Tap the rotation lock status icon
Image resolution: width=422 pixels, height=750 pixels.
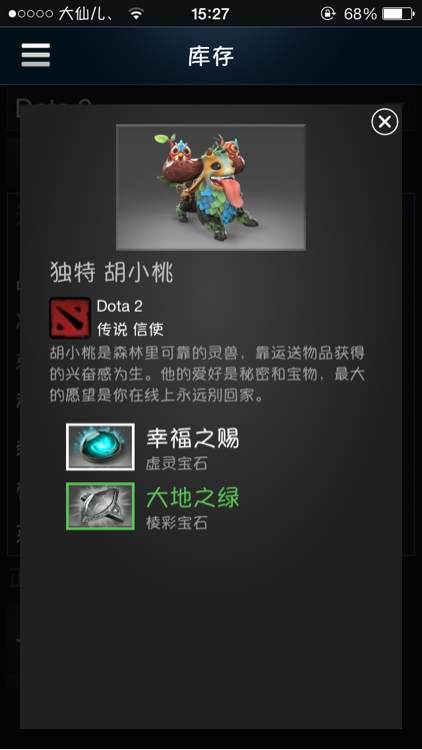pyautogui.click(x=328, y=14)
